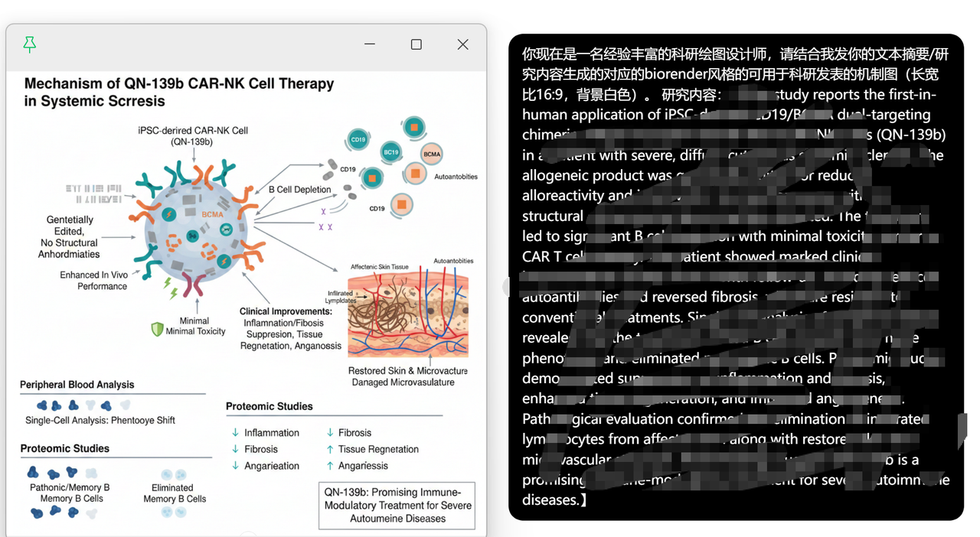
Task: Click the up arrow beside Tissue Regnetation
Action: (330, 450)
